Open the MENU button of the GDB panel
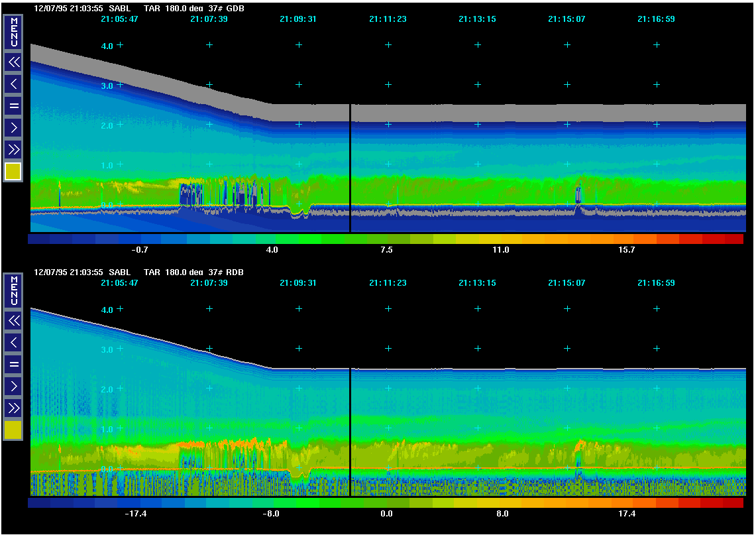 point(13,32)
